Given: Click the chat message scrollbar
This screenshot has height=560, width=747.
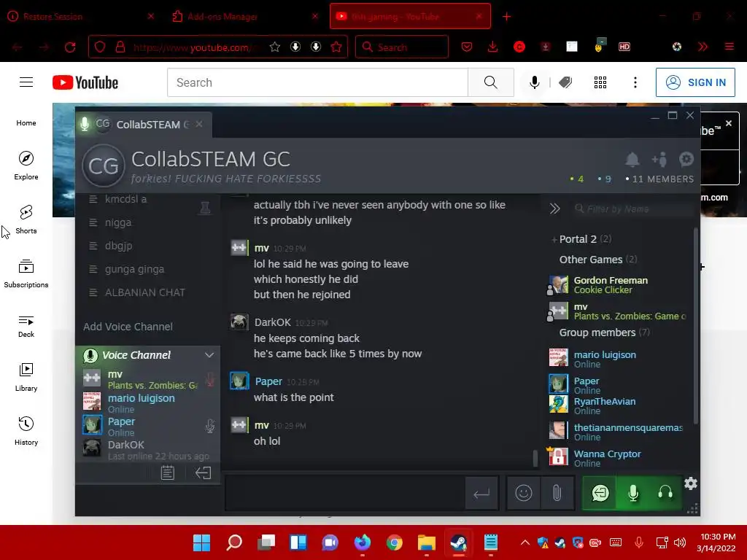Looking at the screenshot, I should point(535,458).
